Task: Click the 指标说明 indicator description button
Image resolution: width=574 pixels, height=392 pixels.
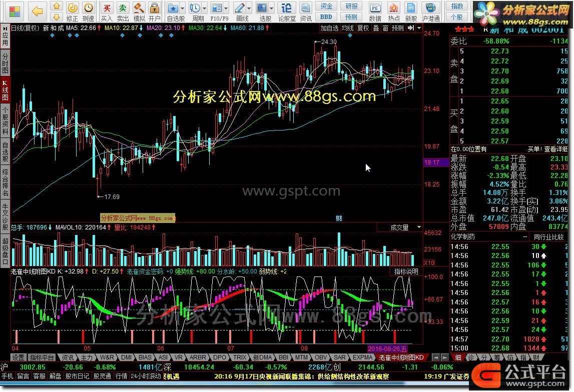Action: point(406,271)
